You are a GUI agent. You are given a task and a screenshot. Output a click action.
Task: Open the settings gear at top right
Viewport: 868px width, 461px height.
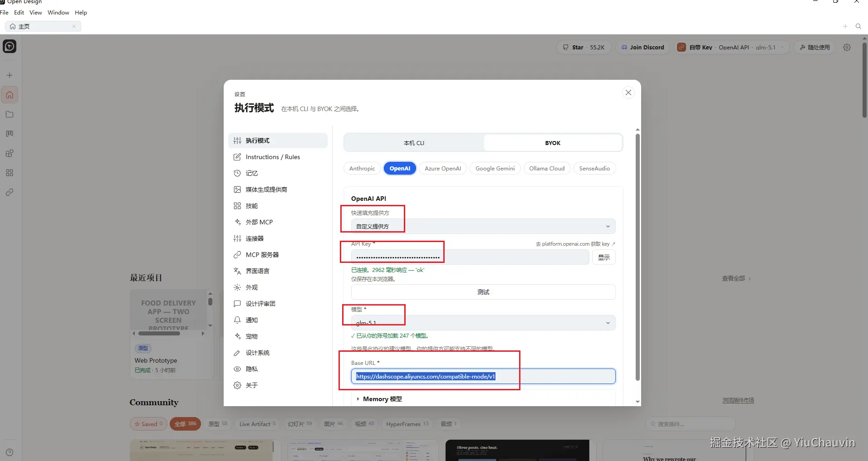(x=847, y=47)
